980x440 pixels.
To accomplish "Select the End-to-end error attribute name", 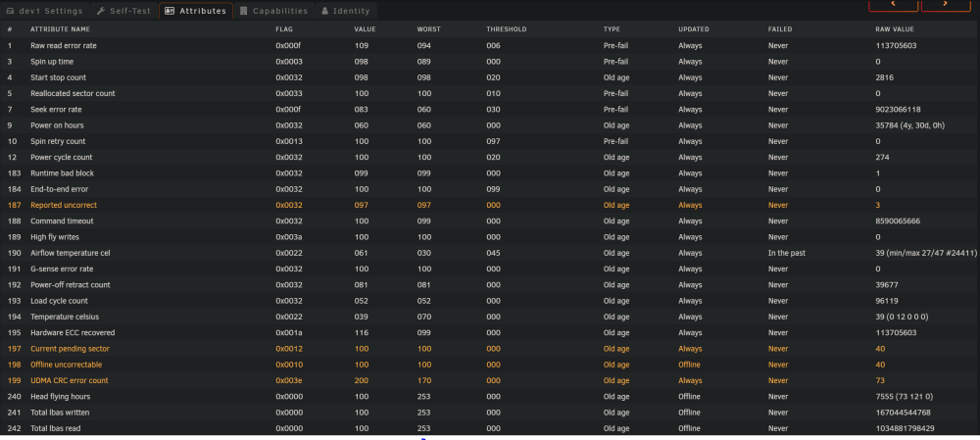I will click(x=60, y=189).
